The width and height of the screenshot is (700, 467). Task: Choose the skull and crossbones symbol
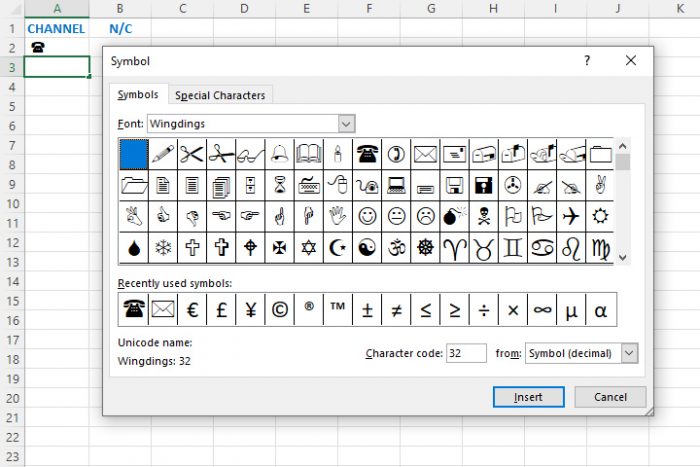(484, 215)
